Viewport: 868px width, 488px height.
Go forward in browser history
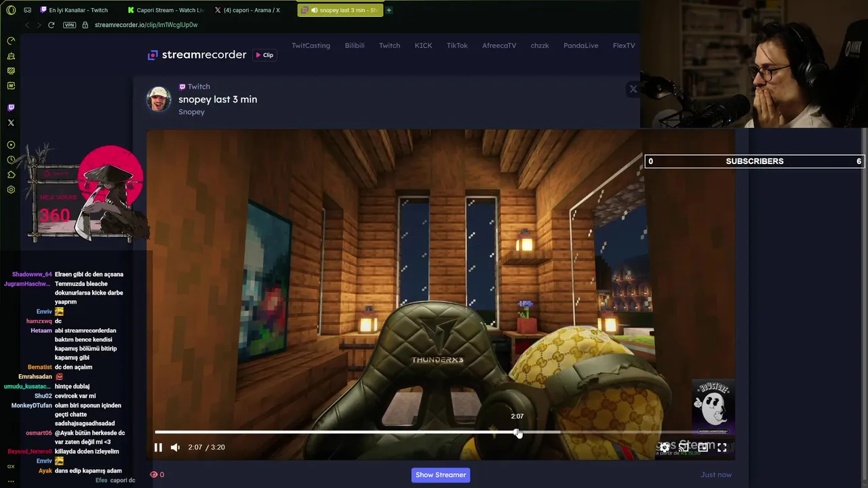click(x=39, y=25)
